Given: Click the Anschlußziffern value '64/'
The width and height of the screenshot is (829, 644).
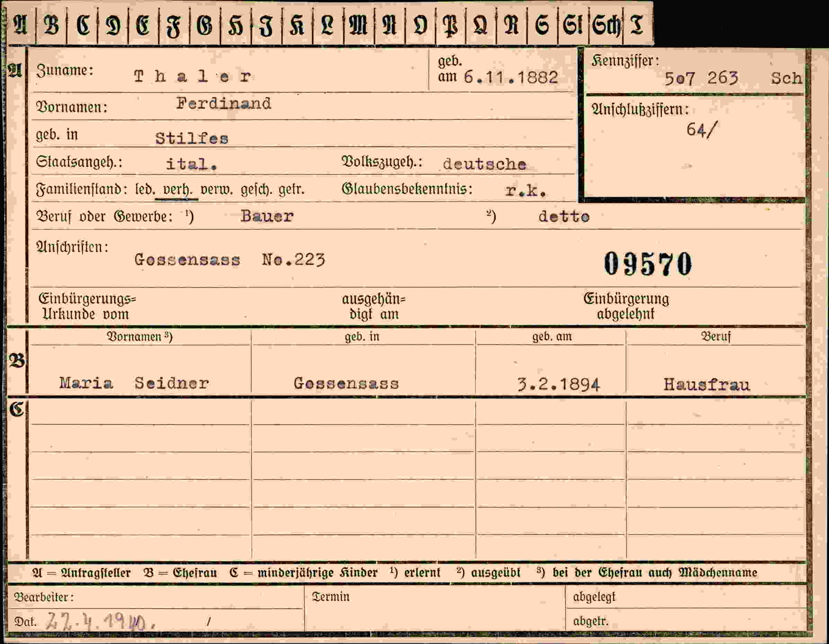Looking at the screenshot, I should tap(702, 130).
